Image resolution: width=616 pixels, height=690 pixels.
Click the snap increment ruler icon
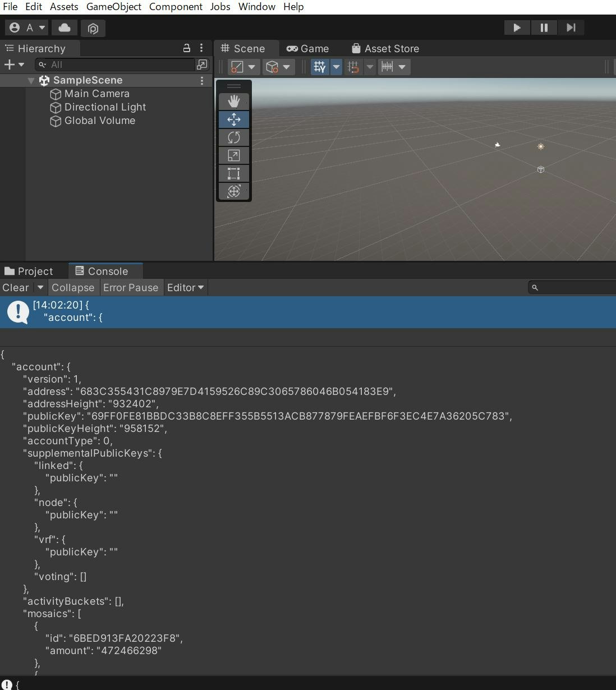387,67
